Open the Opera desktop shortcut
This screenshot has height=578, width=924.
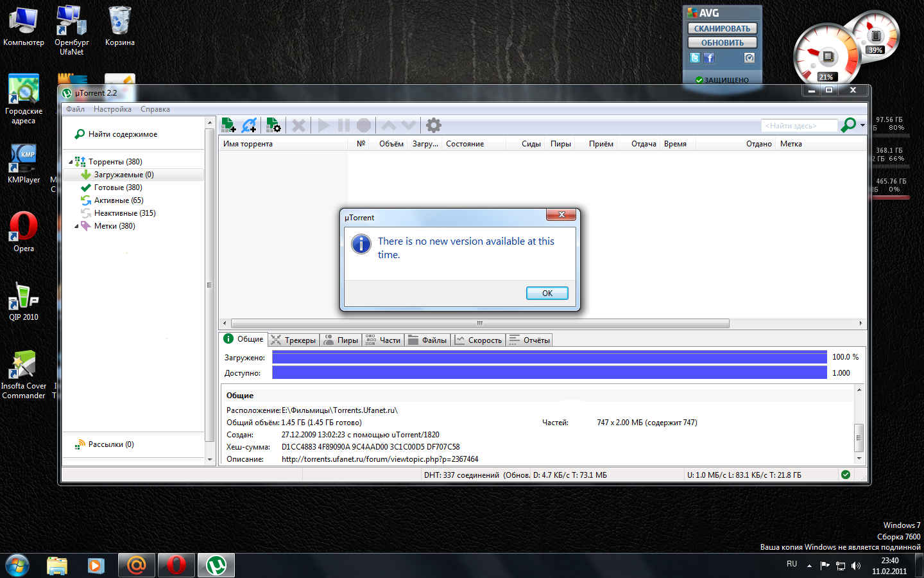[24, 231]
